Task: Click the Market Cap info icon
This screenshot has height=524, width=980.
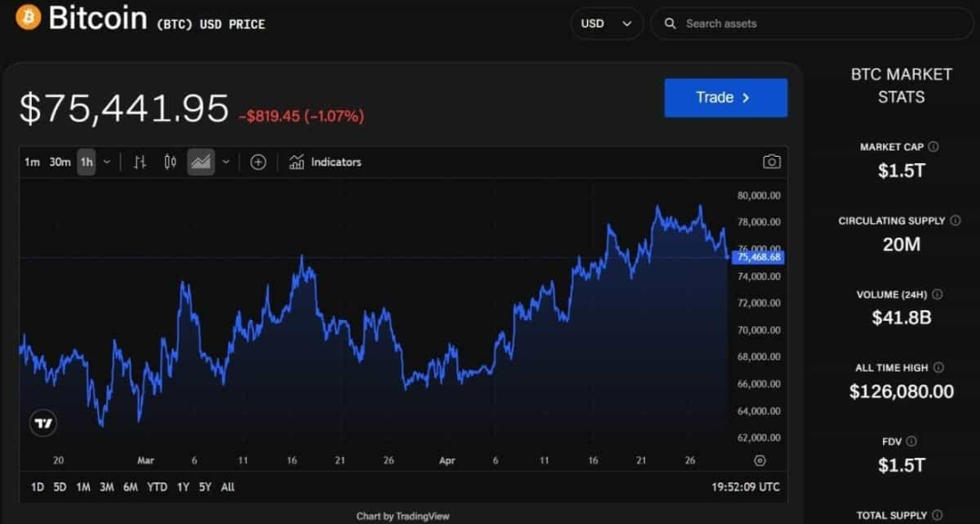Action: 933,147
